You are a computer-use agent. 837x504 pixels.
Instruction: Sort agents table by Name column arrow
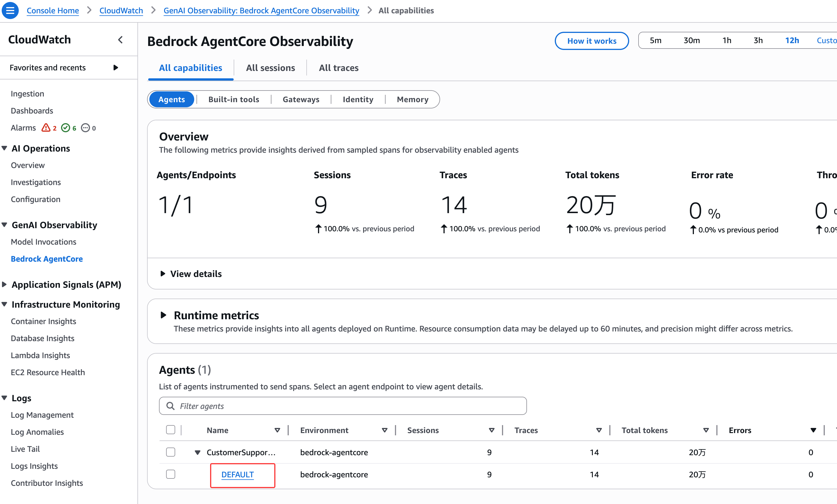(277, 430)
